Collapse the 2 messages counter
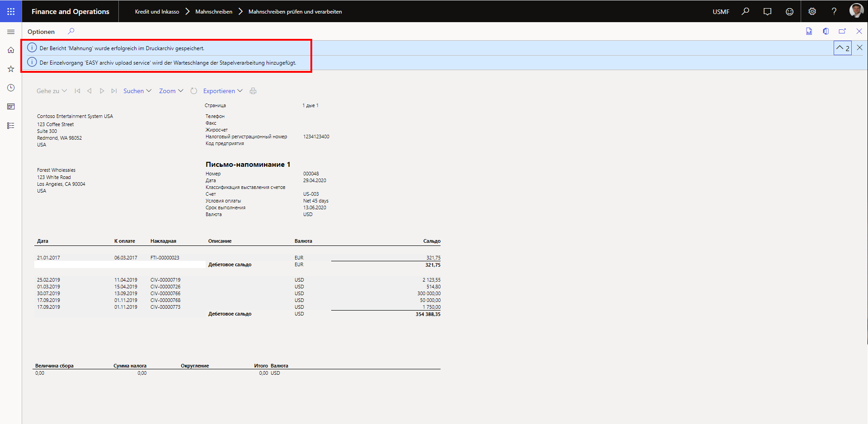Image resolution: width=868 pixels, height=424 pixels. [843, 48]
